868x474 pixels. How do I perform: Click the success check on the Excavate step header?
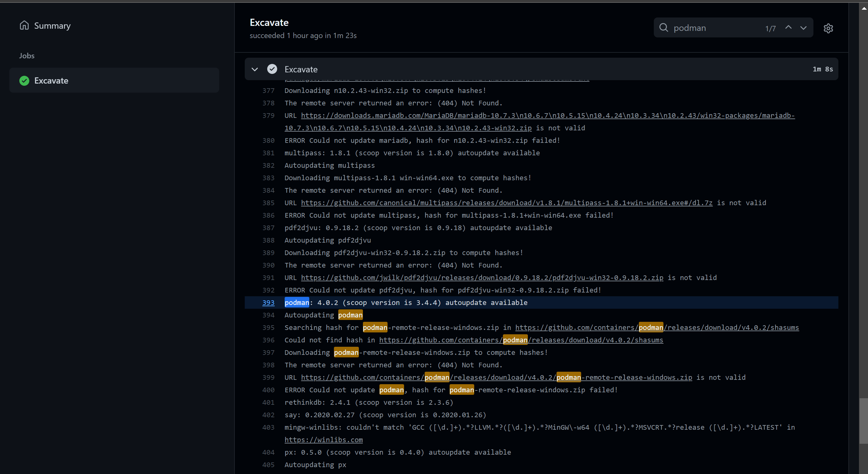[x=272, y=69]
